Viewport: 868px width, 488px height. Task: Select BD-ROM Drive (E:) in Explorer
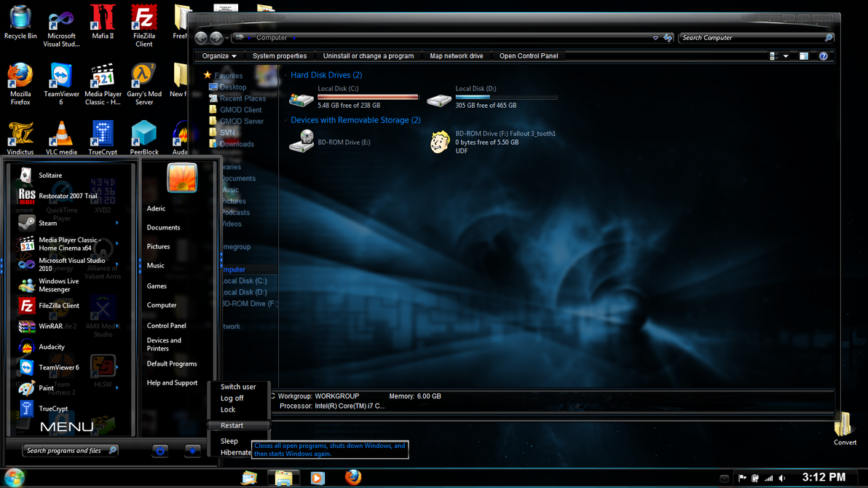(331, 142)
